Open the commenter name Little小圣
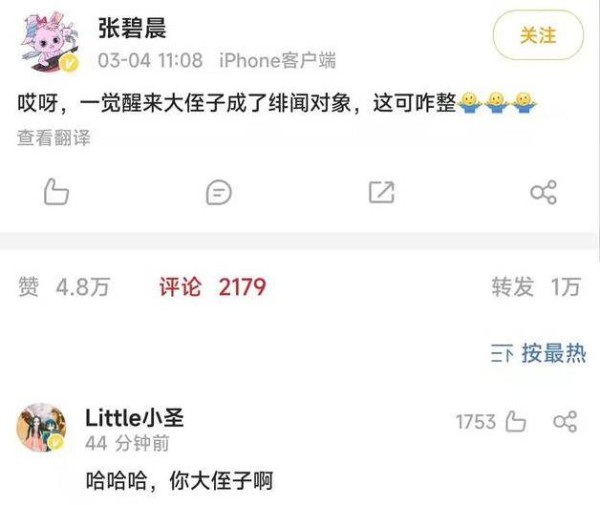The height and width of the screenshot is (505, 600). click(135, 417)
